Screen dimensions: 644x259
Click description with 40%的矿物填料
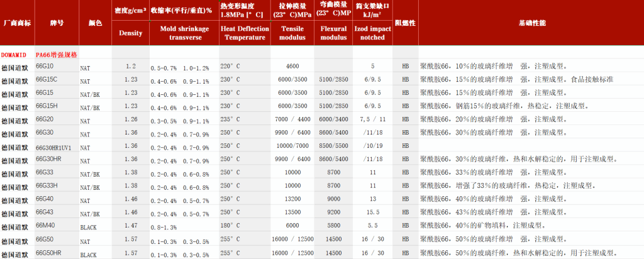(x=482, y=225)
